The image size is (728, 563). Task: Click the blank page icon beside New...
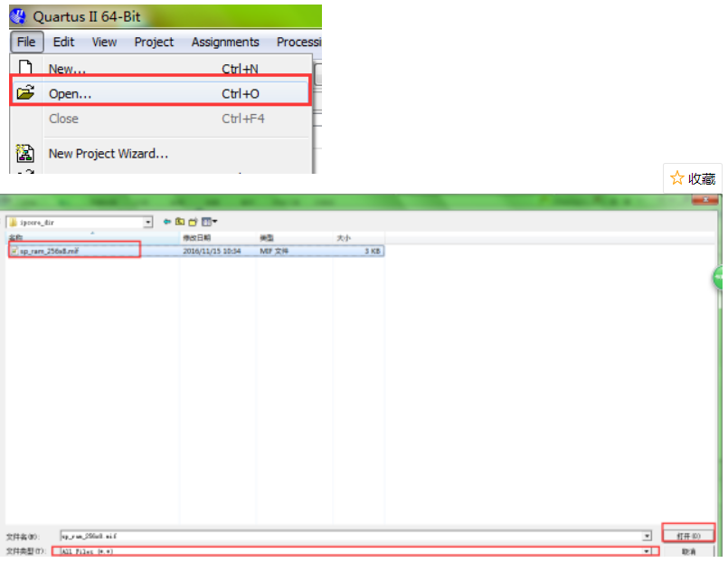coord(25,67)
